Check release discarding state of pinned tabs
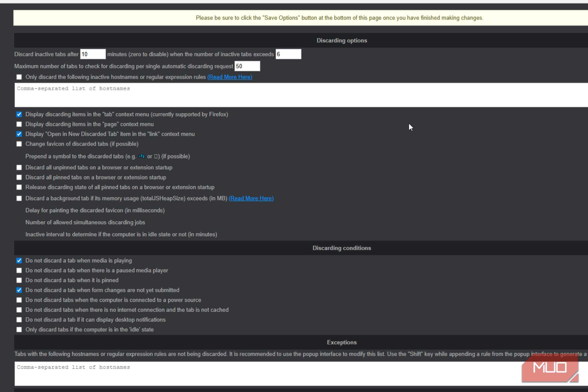 (19, 187)
